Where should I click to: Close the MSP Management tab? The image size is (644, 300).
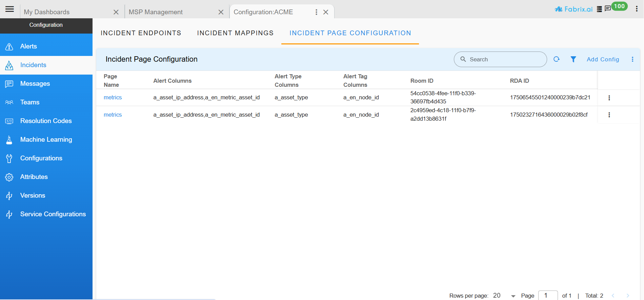(221, 12)
